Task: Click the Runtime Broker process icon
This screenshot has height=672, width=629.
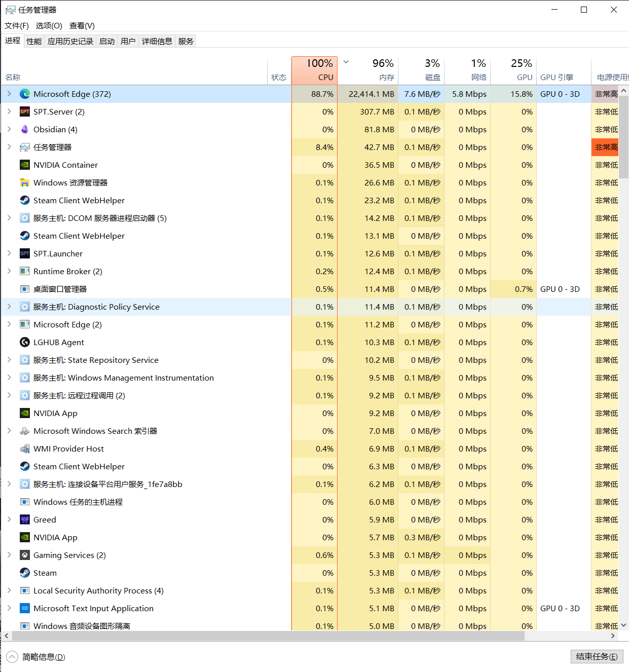Action: [x=25, y=271]
